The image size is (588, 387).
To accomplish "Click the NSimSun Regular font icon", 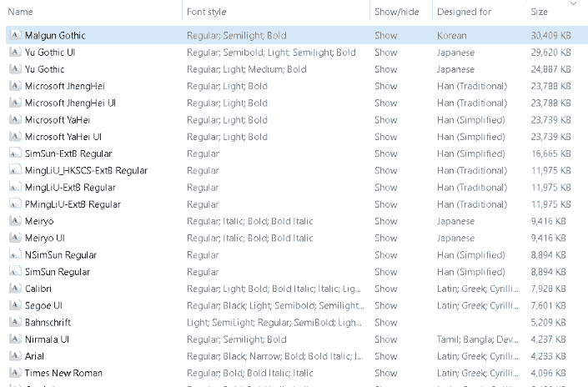I will point(15,254).
